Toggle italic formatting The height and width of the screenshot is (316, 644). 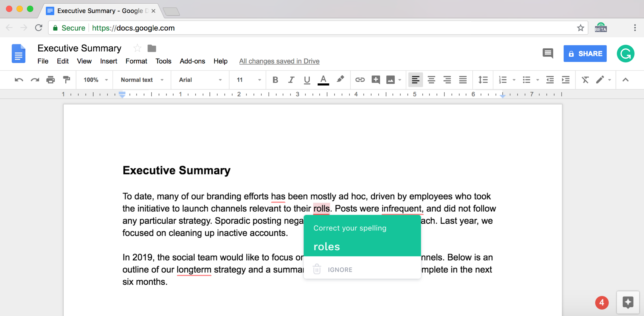pyautogui.click(x=291, y=80)
